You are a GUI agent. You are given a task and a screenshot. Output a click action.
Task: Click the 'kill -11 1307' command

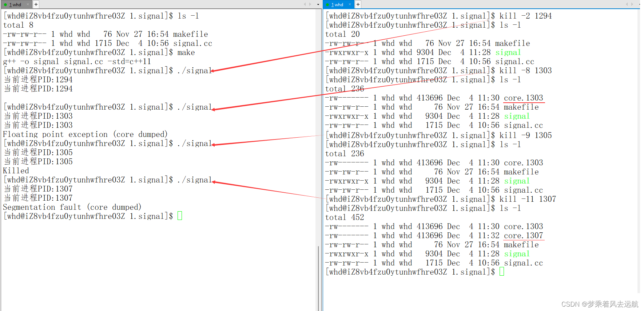[x=528, y=199]
